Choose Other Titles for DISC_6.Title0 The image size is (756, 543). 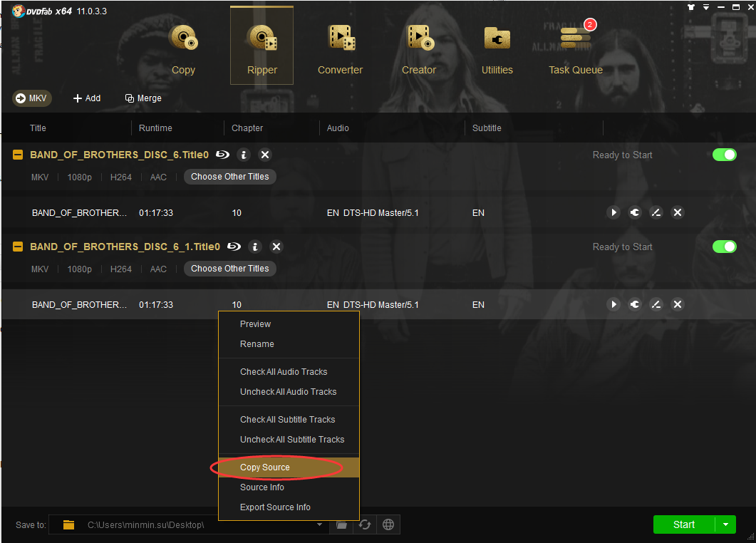(230, 177)
